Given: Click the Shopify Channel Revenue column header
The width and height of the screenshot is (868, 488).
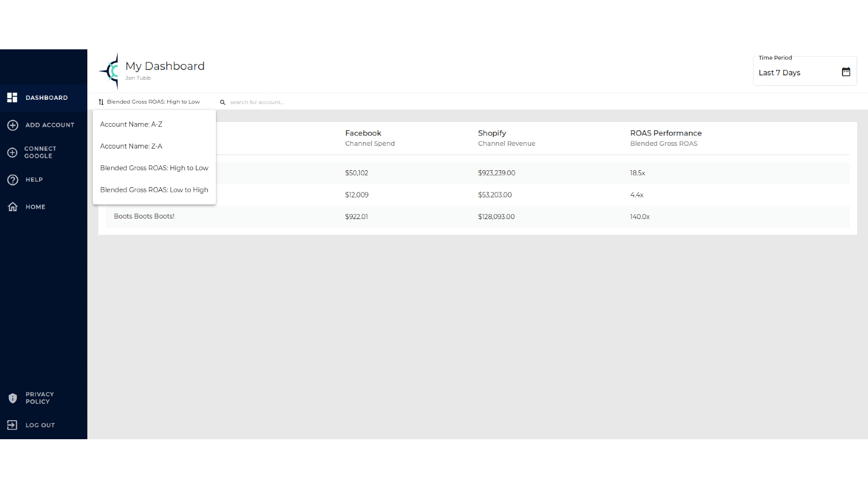Looking at the screenshot, I should point(507,138).
